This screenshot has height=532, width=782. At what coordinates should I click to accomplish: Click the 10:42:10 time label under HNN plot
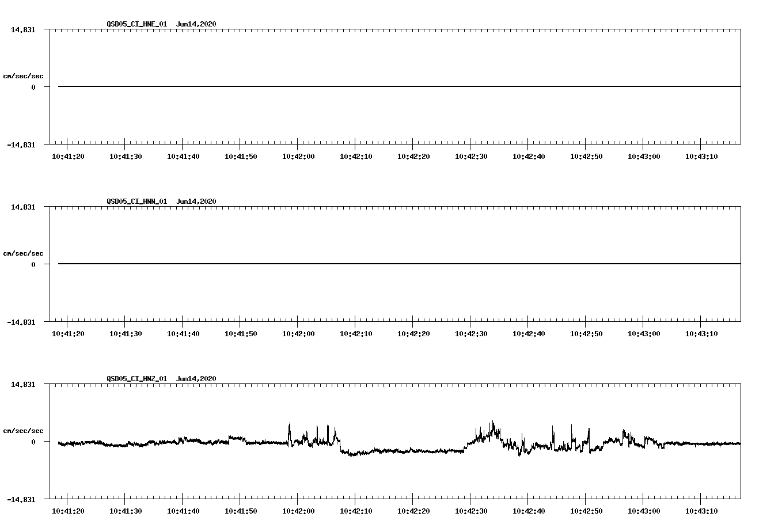pos(356,333)
